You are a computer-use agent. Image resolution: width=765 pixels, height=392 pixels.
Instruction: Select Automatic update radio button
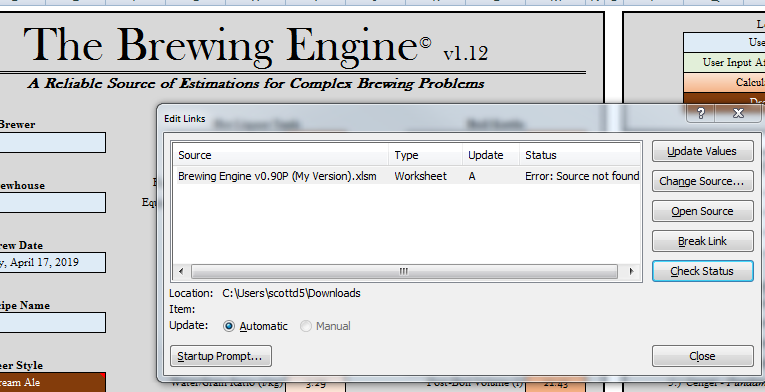pyautogui.click(x=228, y=326)
